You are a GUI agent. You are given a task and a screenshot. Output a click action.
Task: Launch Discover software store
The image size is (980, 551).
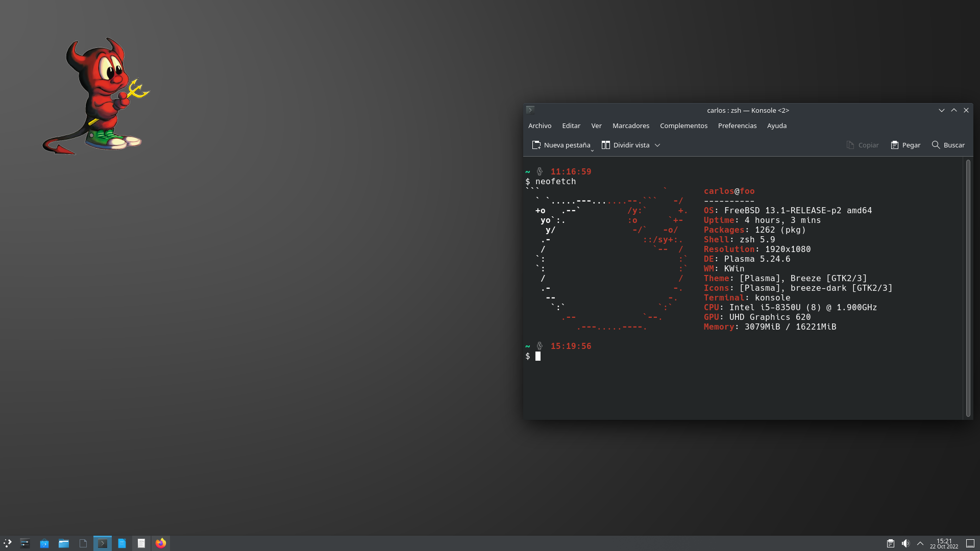pos(44,543)
